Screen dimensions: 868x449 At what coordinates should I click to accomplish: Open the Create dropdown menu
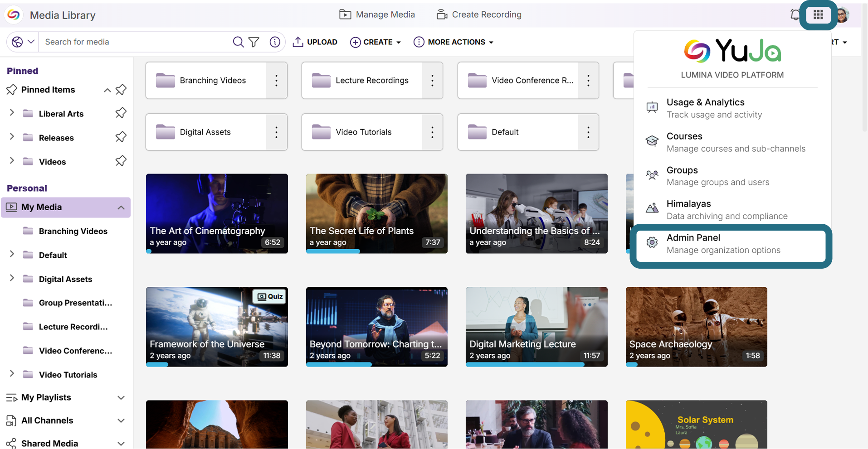click(375, 42)
